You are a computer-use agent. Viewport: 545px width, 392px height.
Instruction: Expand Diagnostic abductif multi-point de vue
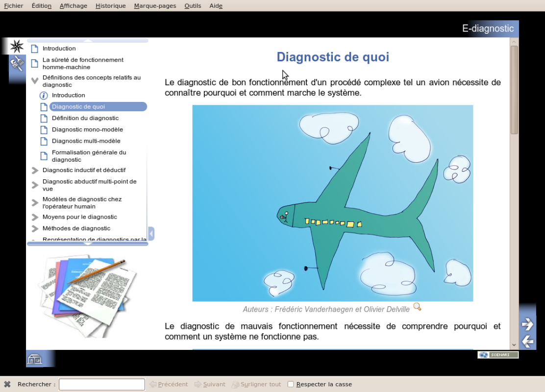click(35, 185)
